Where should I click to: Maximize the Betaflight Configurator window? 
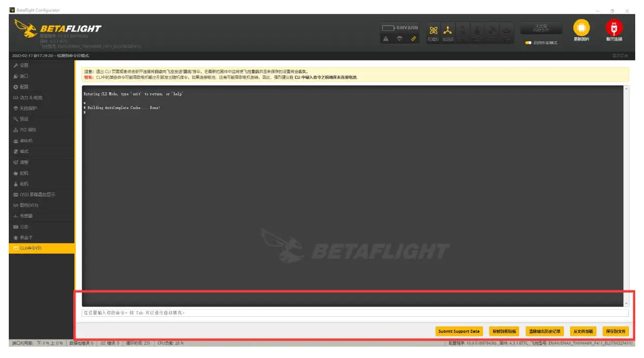click(x=612, y=10)
